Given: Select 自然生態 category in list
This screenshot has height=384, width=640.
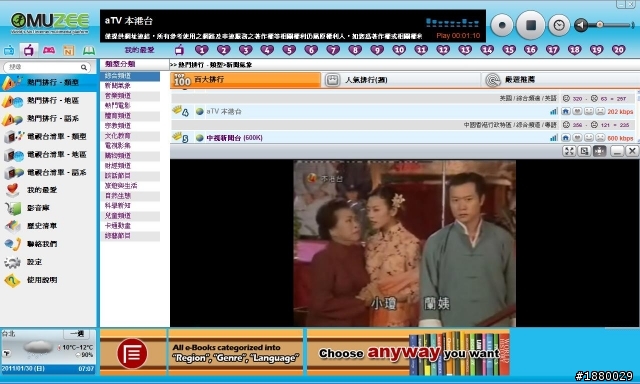Looking at the screenshot, I should (130, 196).
